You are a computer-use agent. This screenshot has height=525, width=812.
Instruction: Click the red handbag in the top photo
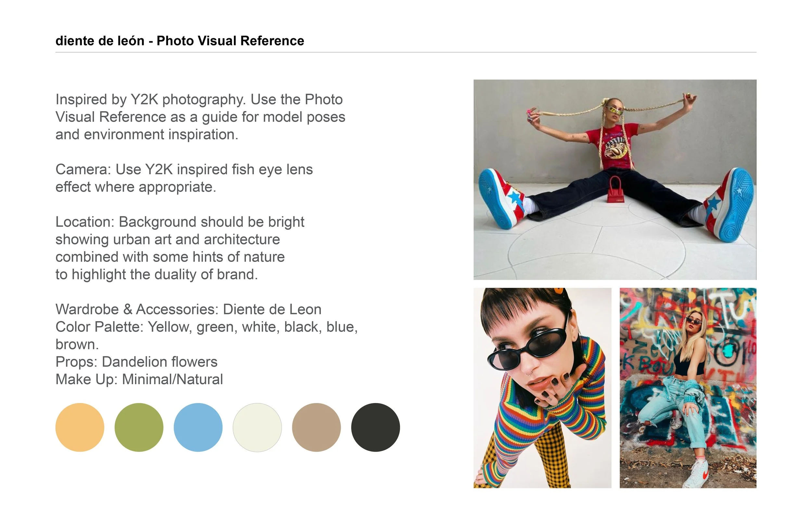[615, 190]
